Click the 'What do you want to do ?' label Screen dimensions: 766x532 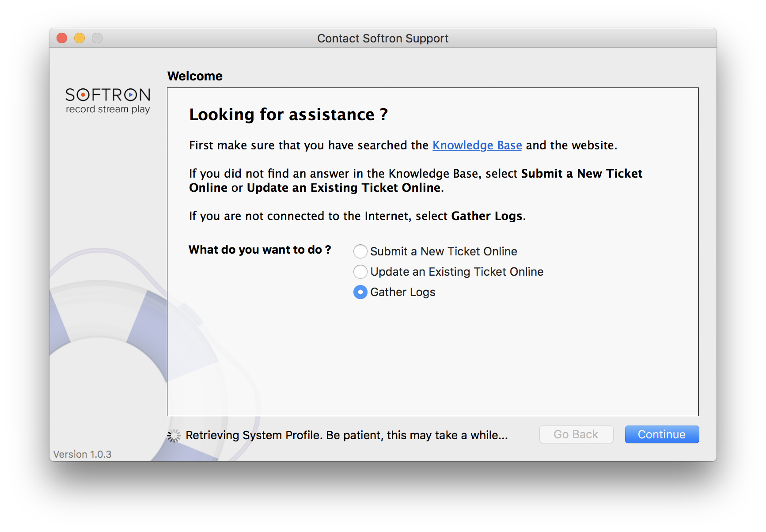tap(260, 250)
